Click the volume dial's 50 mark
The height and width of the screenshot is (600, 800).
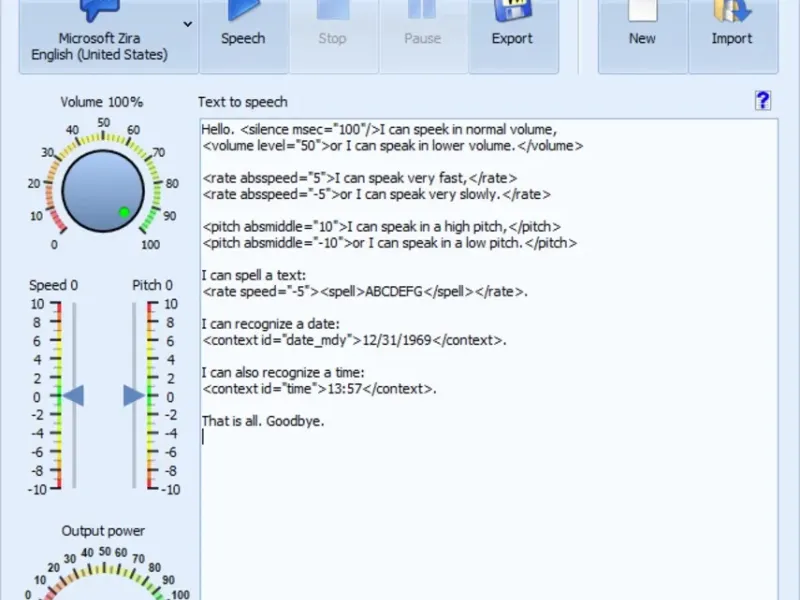coord(104,122)
